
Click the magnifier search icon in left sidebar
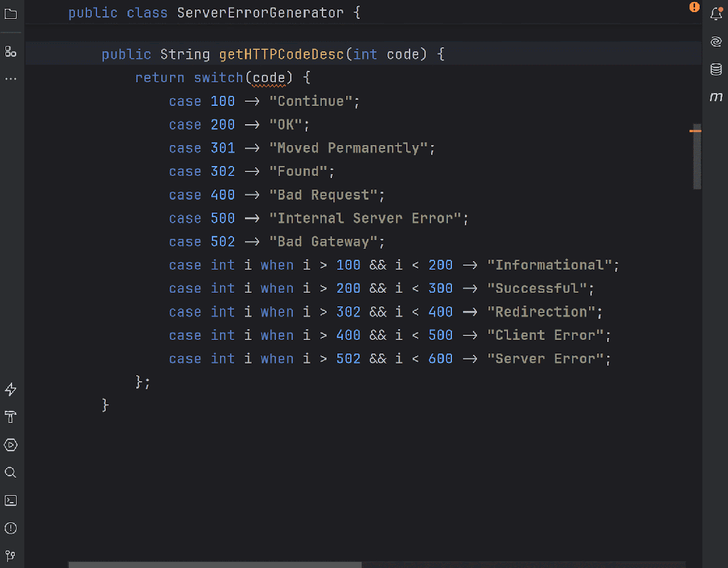(x=10, y=472)
